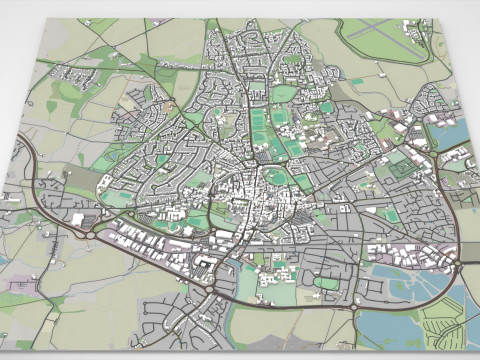Click the oval sports ground near the southern bypass
The height and width of the screenshot is (360, 480).
tap(326, 283)
